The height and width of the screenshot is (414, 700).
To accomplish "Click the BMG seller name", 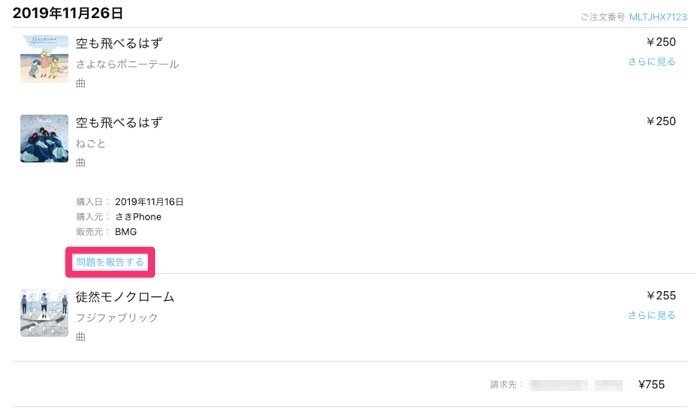I will (126, 232).
